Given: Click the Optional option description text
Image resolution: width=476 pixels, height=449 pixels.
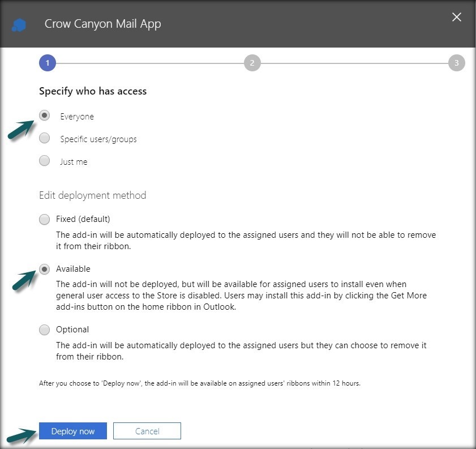Looking at the screenshot, I should [241, 350].
